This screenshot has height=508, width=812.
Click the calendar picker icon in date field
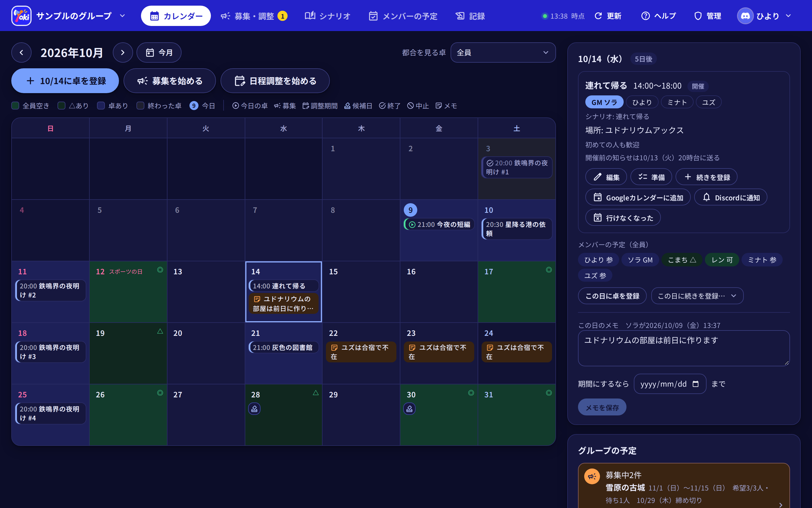click(696, 384)
